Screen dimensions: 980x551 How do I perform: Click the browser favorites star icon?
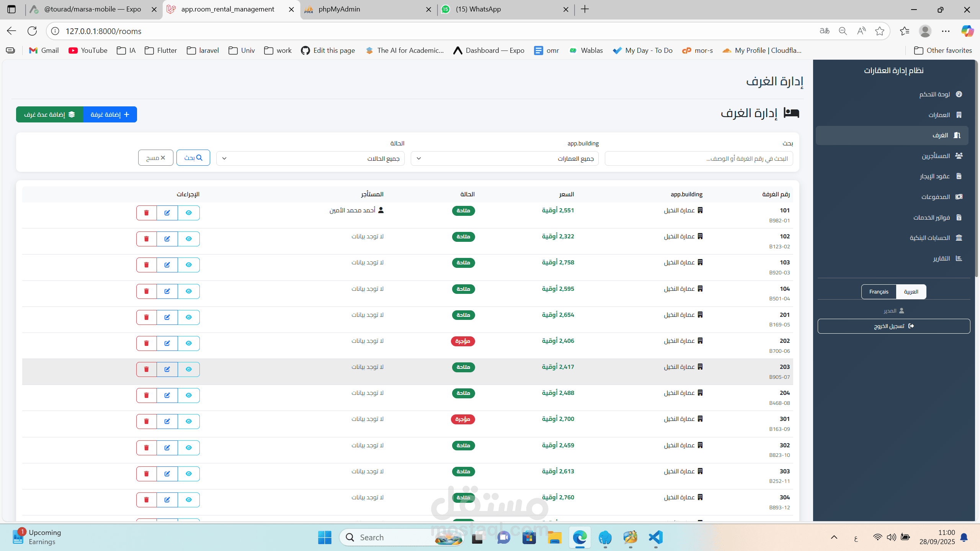880,31
